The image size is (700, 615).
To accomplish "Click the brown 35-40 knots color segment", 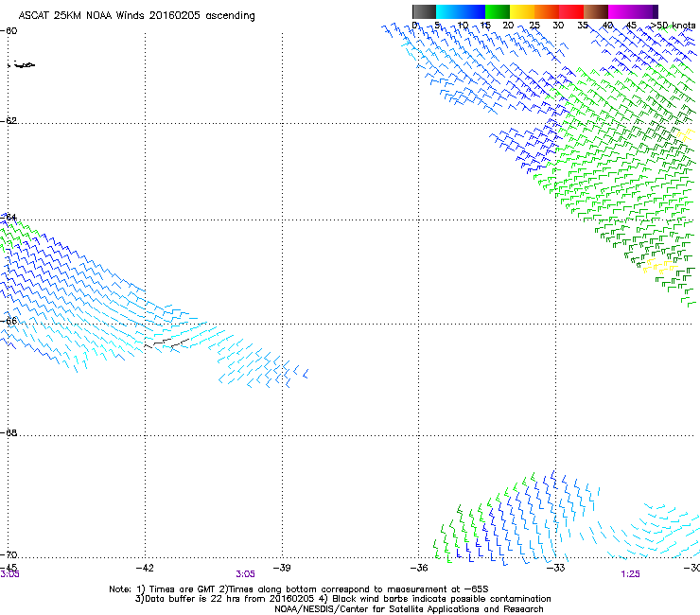I will coord(596,11).
